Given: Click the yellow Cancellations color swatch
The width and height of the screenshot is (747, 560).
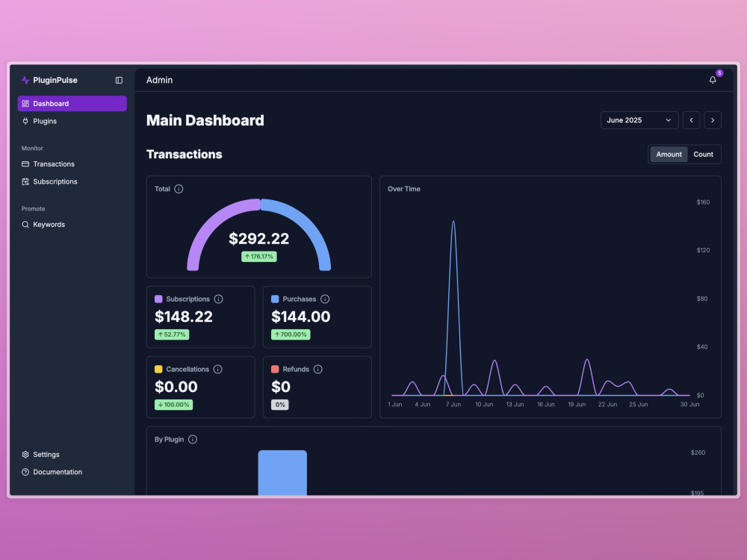Looking at the screenshot, I should [x=158, y=369].
